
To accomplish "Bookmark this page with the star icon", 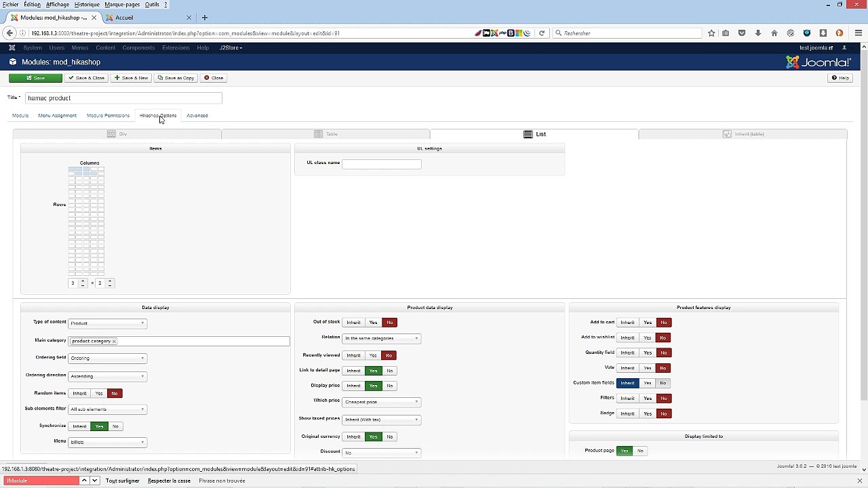I will pyautogui.click(x=711, y=33).
